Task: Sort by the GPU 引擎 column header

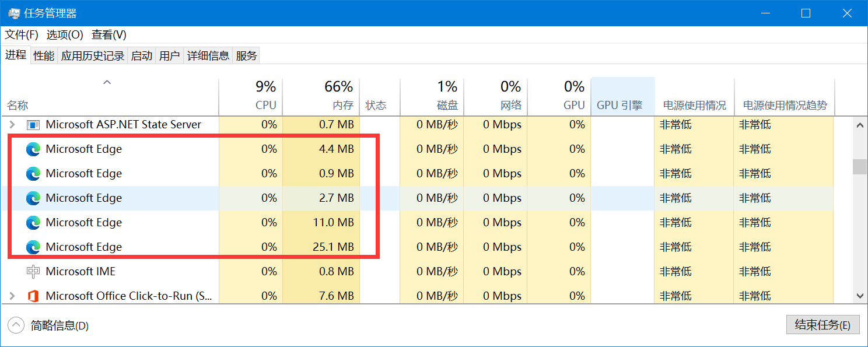Action: [623, 97]
